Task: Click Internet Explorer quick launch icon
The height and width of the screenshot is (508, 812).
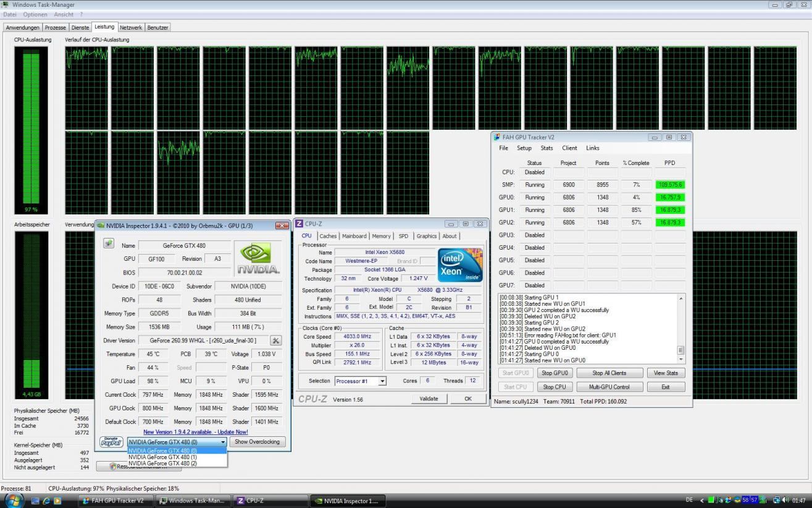Action: point(46,501)
